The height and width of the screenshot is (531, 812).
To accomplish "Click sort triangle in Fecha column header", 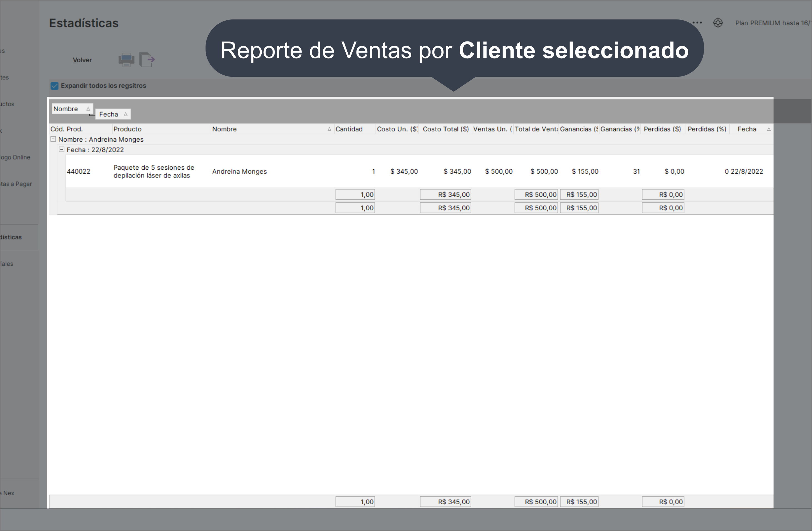I will pyautogui.click(x=769, y=129).
